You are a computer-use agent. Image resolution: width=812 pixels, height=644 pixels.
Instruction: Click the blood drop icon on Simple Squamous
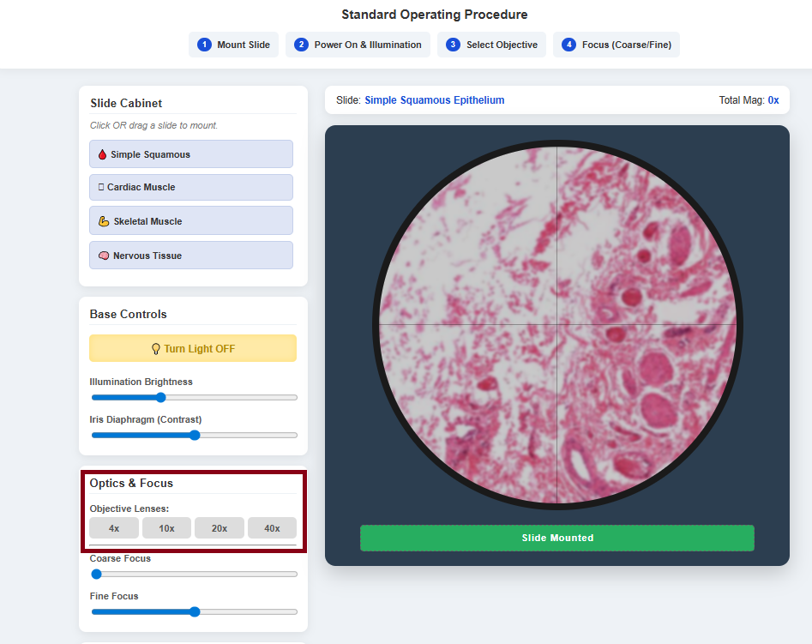(102, 155)
